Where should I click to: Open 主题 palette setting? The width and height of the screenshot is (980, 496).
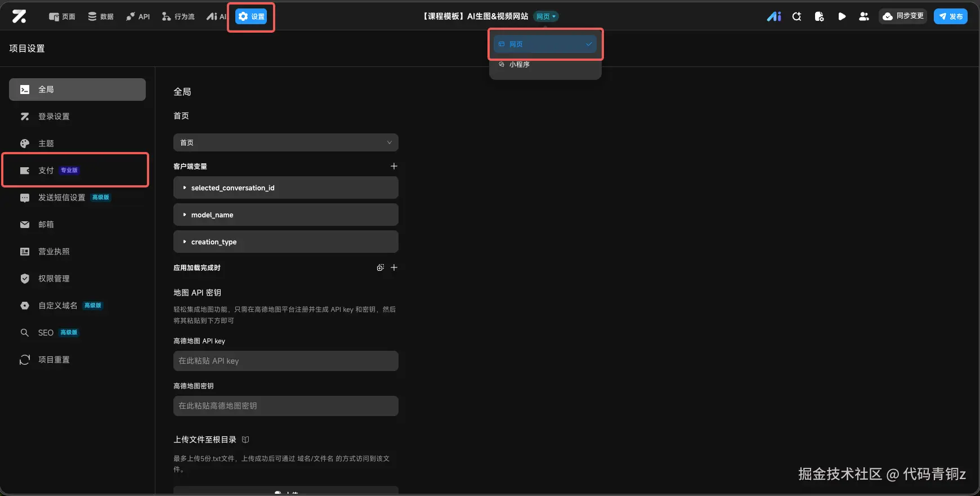pyautogui.click(x=77, y=144)
